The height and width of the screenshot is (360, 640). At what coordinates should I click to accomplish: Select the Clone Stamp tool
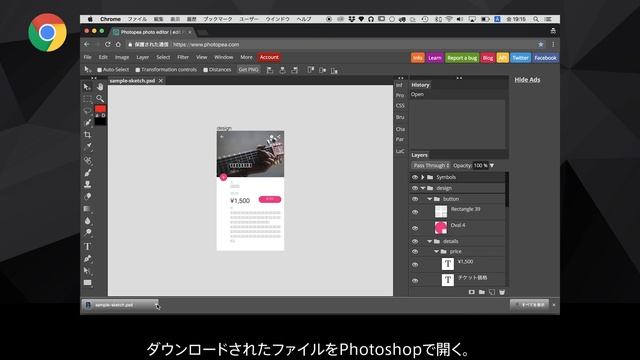point(87,184)
